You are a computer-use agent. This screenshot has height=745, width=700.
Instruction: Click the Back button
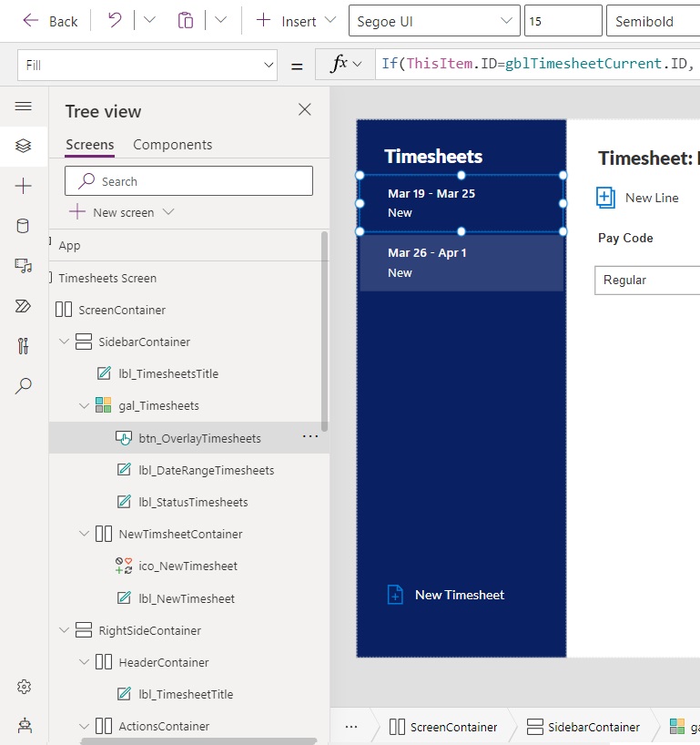(x=50, y=21)
